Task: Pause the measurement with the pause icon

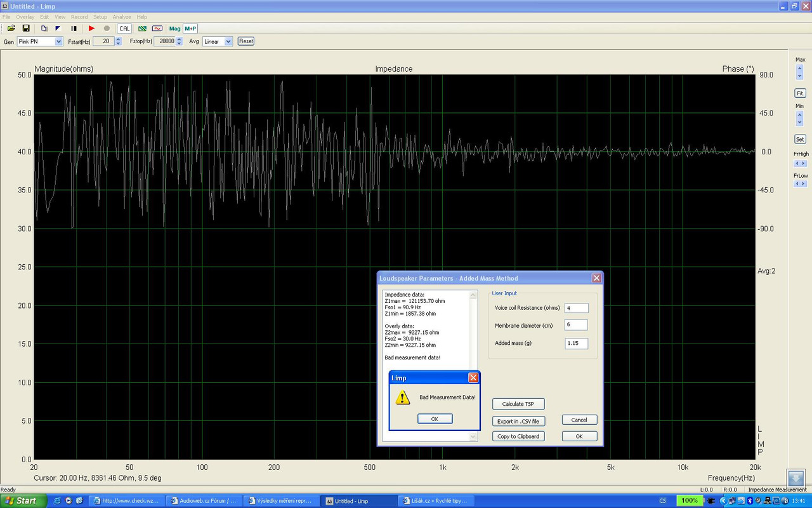Action: [74, 28]
